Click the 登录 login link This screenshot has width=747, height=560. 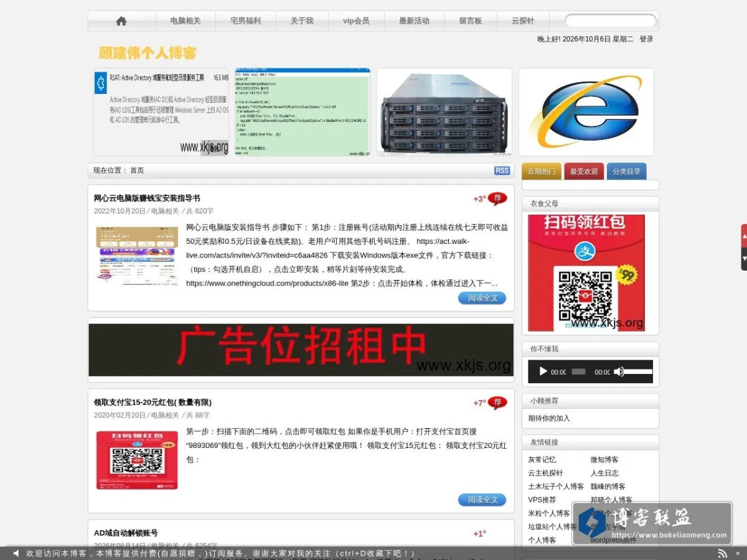click(646, 39)
